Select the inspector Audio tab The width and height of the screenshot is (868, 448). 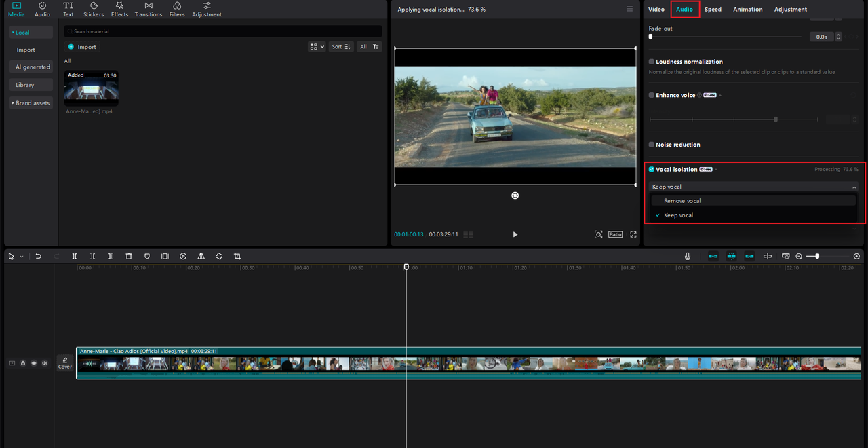pyautogui.click(x=685, y=10)
